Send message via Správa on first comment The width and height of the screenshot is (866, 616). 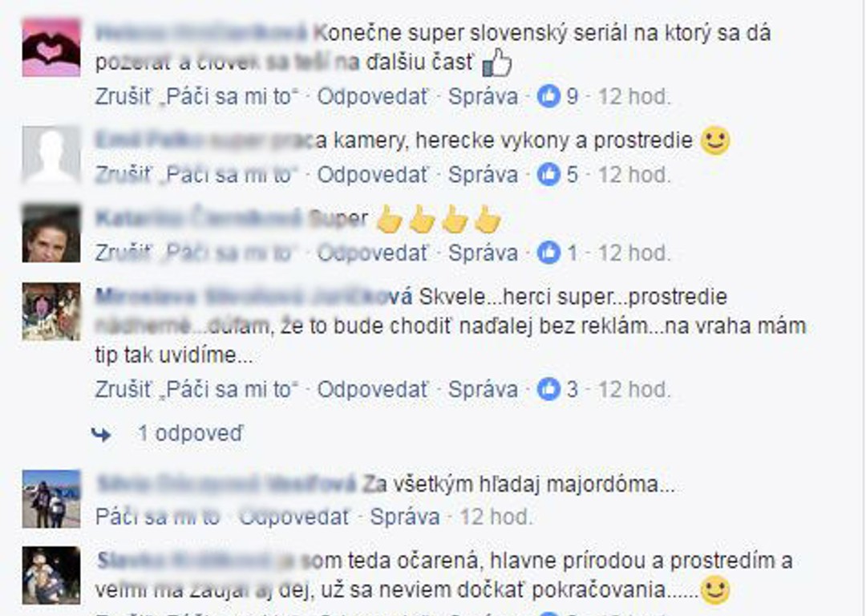point(483,97)
